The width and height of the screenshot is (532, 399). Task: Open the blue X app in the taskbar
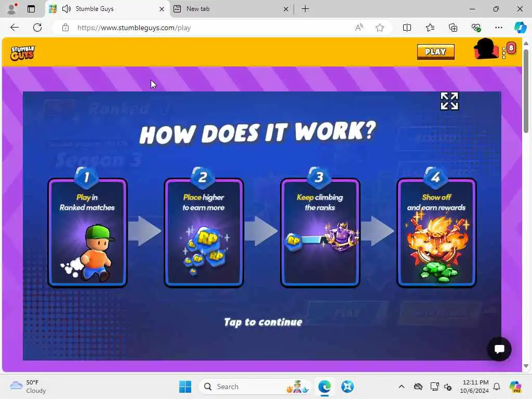pyautogui.click(x=347, y=387)
